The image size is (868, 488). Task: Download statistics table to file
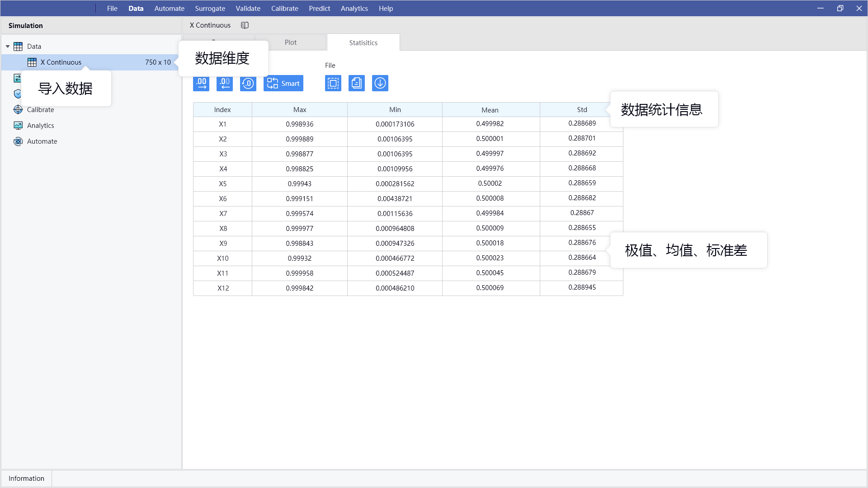(380, 83)
